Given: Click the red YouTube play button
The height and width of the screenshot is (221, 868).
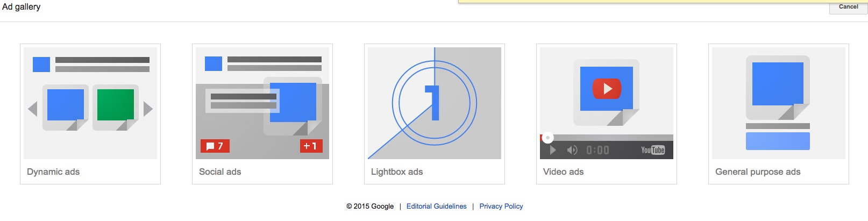Looking at the screenshot, I should click(x=607, y=88).
